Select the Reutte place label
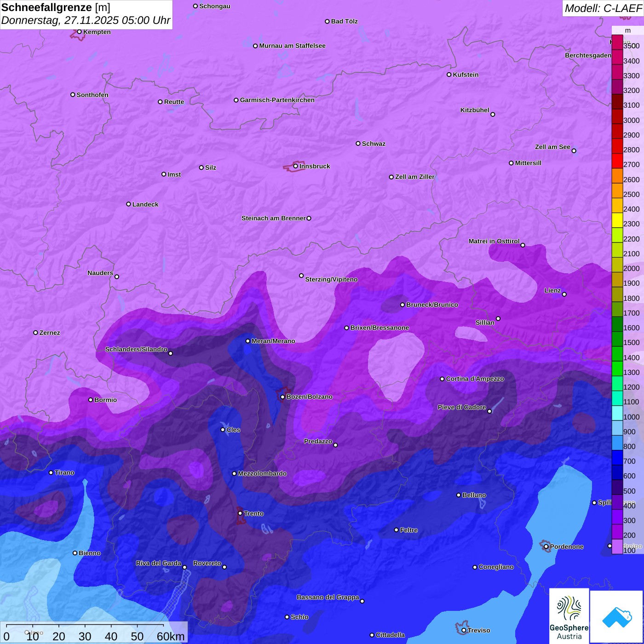The image size is (644, 644). click(174, 102)
